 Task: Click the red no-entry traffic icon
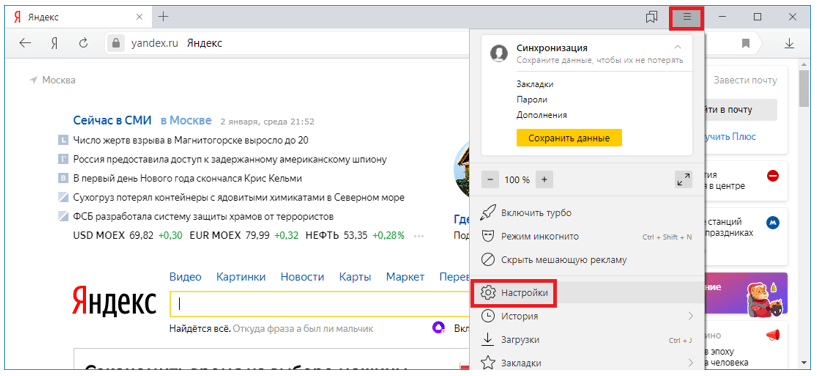pyautogui.click(x=773, y=176)
